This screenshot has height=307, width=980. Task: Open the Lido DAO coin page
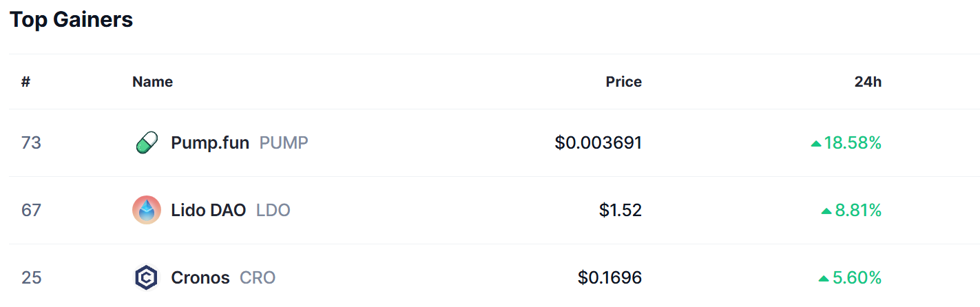point(209,210)
